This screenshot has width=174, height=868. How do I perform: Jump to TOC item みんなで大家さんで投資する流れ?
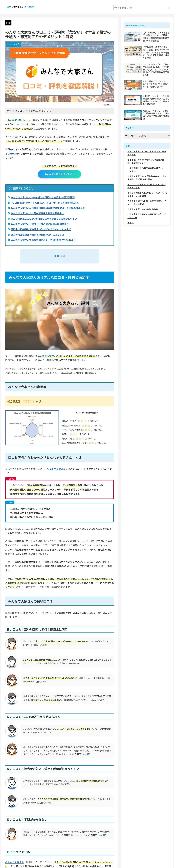(143, 209)
